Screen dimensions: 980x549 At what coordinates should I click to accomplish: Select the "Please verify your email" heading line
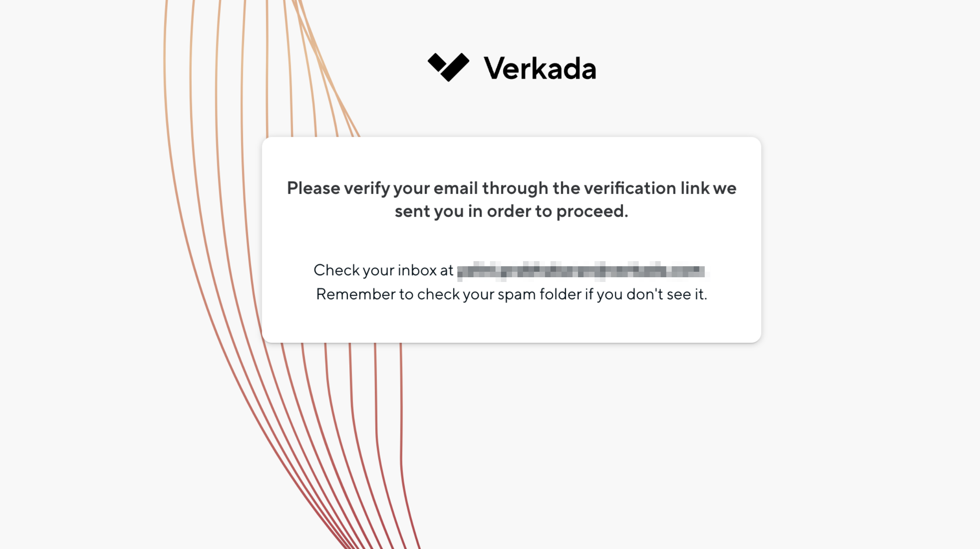[511, 188]
